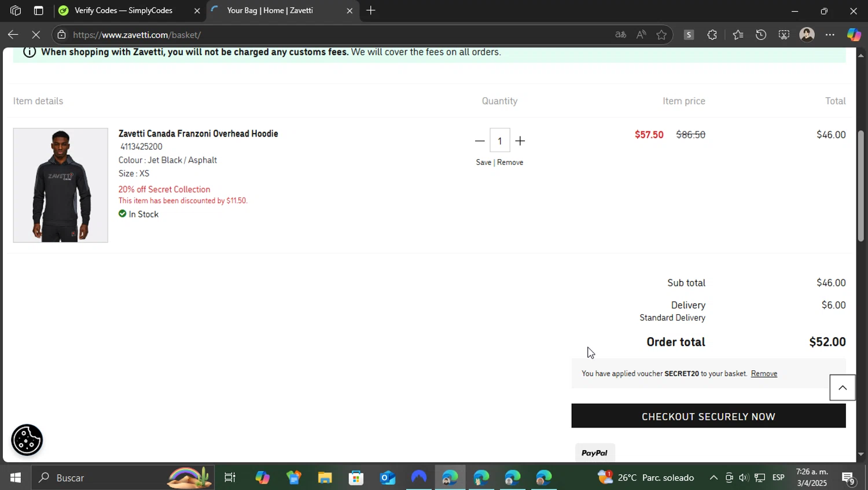Click the quantity input field

pyautogui.click(x=500, y=141)
